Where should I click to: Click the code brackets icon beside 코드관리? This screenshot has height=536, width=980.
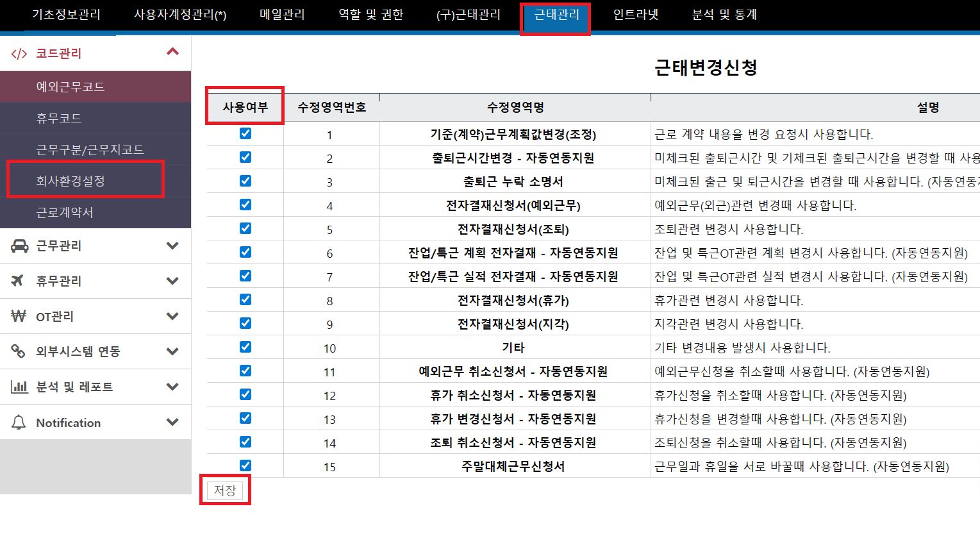point(19,54)
